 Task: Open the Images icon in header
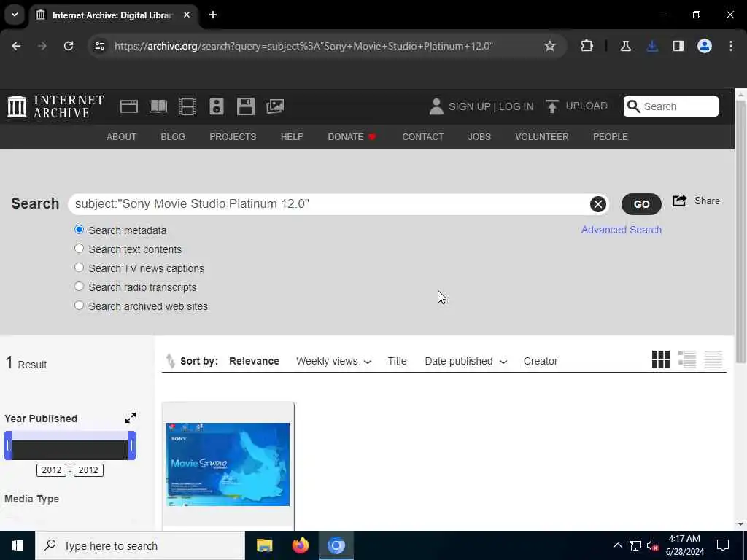[x=275, y=106]
